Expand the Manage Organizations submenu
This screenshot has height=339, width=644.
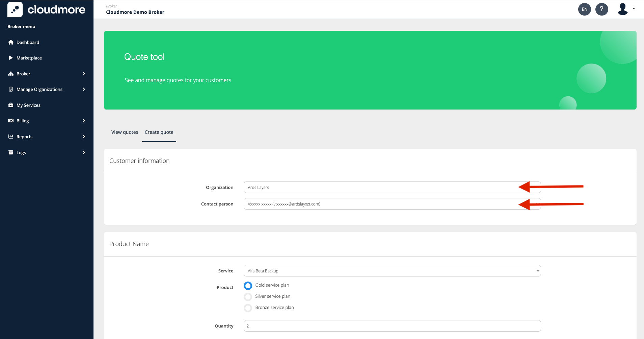click(x=84, y=89)
